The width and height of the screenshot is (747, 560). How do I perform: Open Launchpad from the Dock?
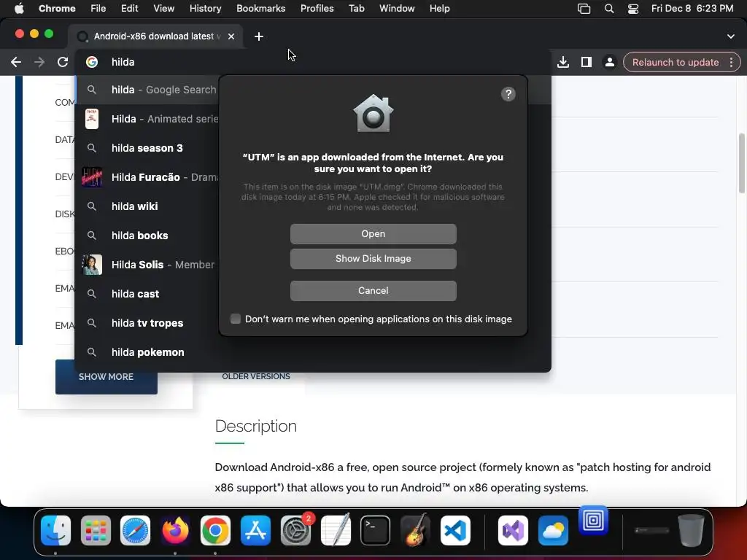pos(96,531)
